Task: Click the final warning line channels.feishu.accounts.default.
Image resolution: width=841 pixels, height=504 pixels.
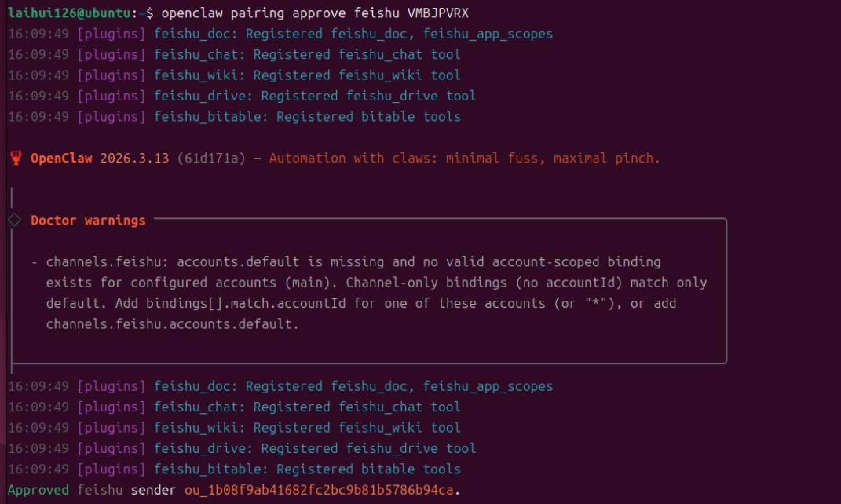Action: pyautogui.click(x=172, y=323)
